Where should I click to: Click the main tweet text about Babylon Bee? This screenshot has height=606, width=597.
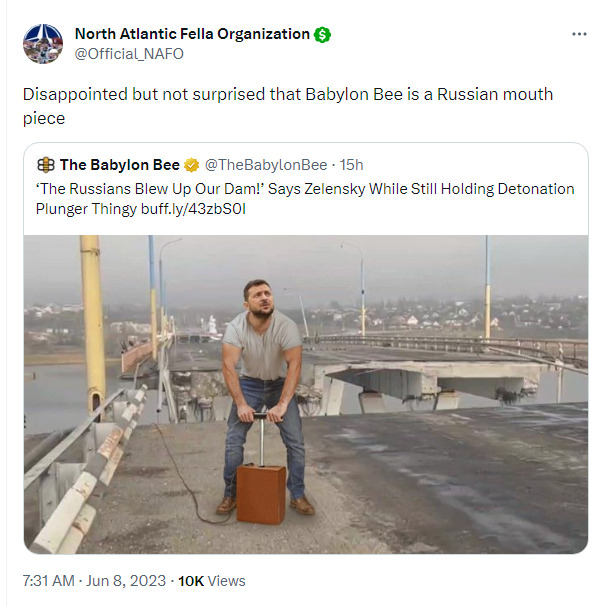click(287, 106)
